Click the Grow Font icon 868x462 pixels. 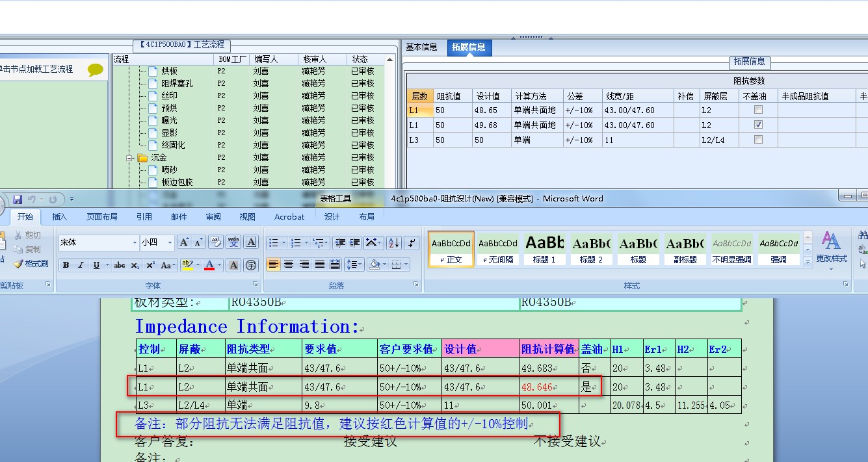pyautogui.click(x=184, y=242)
